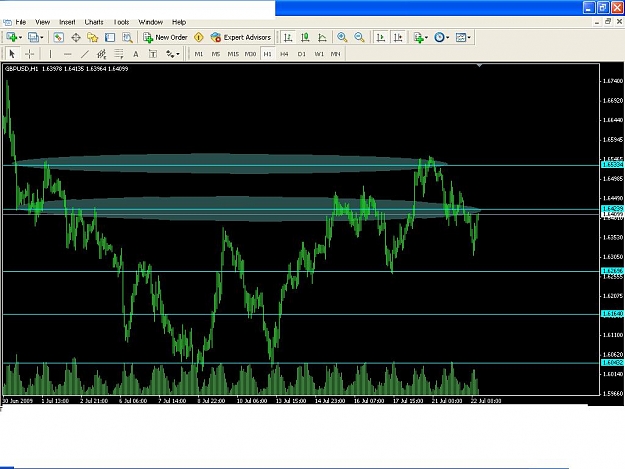This screenshot has height=469, width=625.
Task: Open the Profiles icon
Action: click(33, 37)
